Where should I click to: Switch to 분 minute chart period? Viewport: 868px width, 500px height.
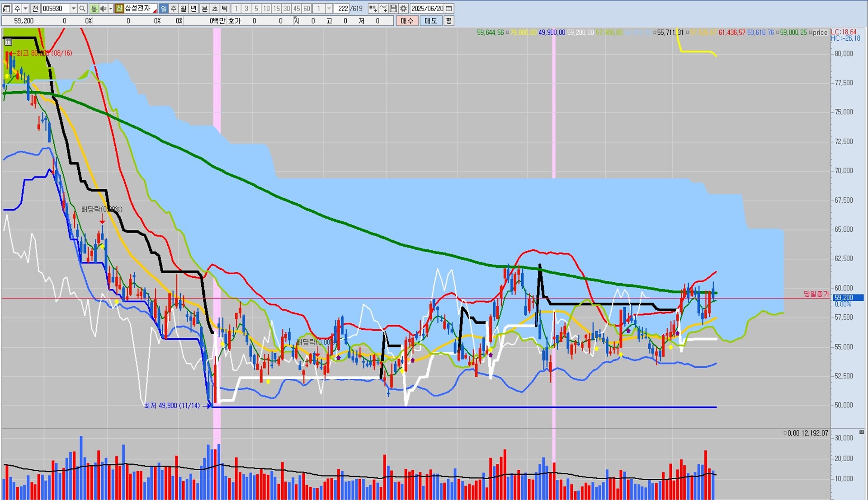pos(204,9)
